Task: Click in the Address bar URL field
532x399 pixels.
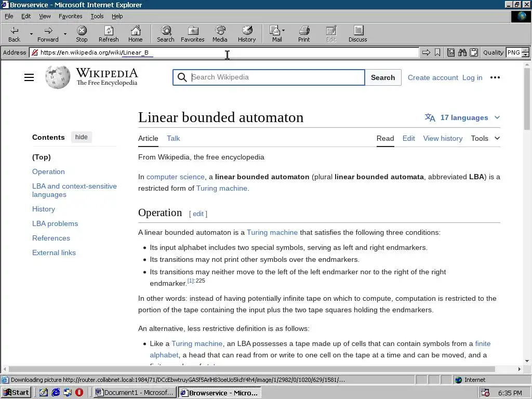Action: coord(224,52)
